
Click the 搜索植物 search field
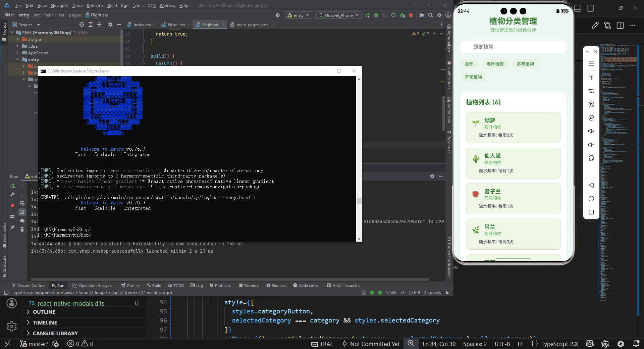513,47
